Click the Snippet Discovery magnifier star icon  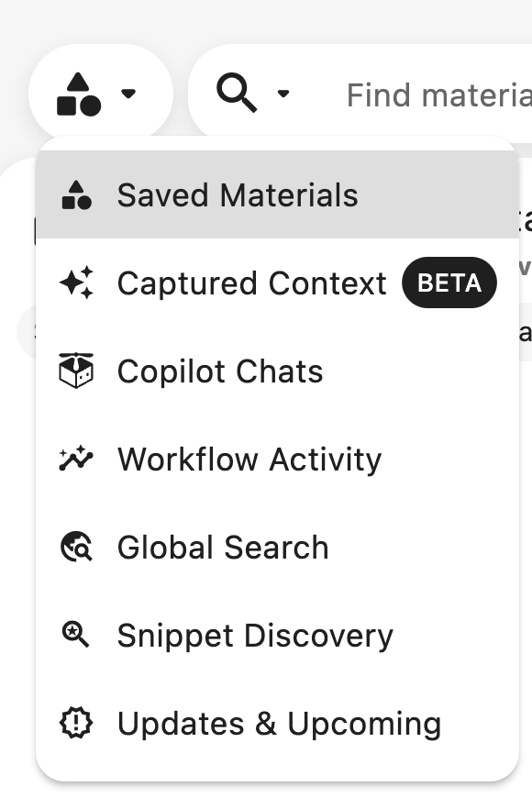(x=78, y=635)
